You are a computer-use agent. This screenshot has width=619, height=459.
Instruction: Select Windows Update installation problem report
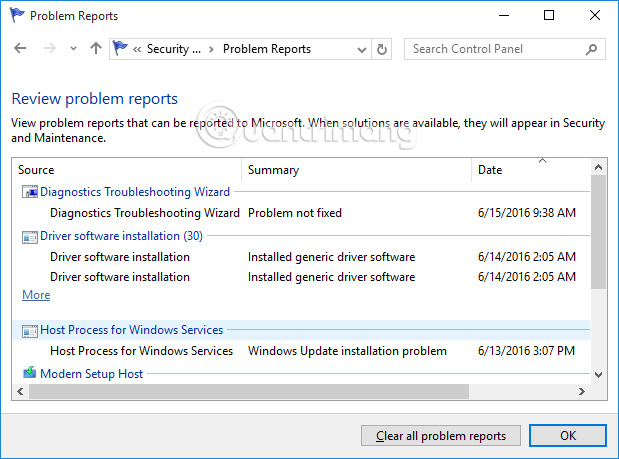tap(301, 351)
